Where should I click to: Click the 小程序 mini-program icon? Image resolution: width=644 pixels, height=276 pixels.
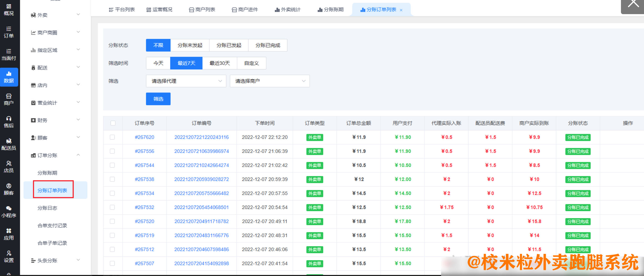point(9,212)
